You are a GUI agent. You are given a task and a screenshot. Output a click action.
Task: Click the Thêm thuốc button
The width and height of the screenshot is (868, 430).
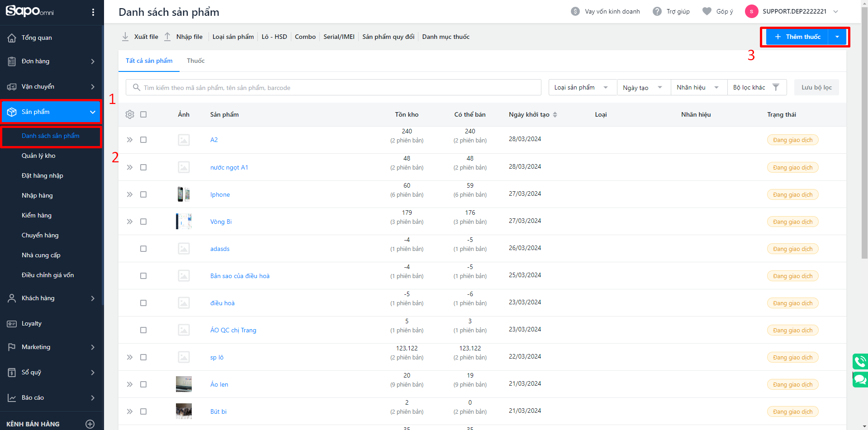coord(797,37)
